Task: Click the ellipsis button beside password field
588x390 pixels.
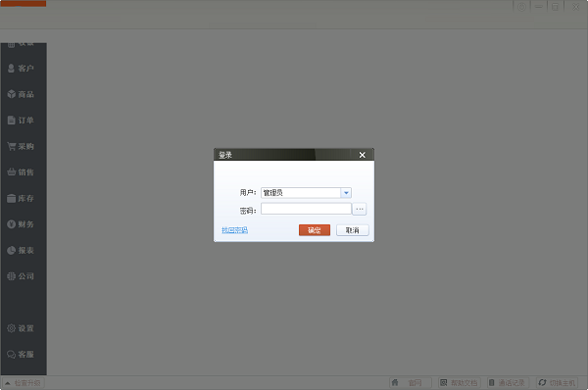Action: tap(360, 209)
